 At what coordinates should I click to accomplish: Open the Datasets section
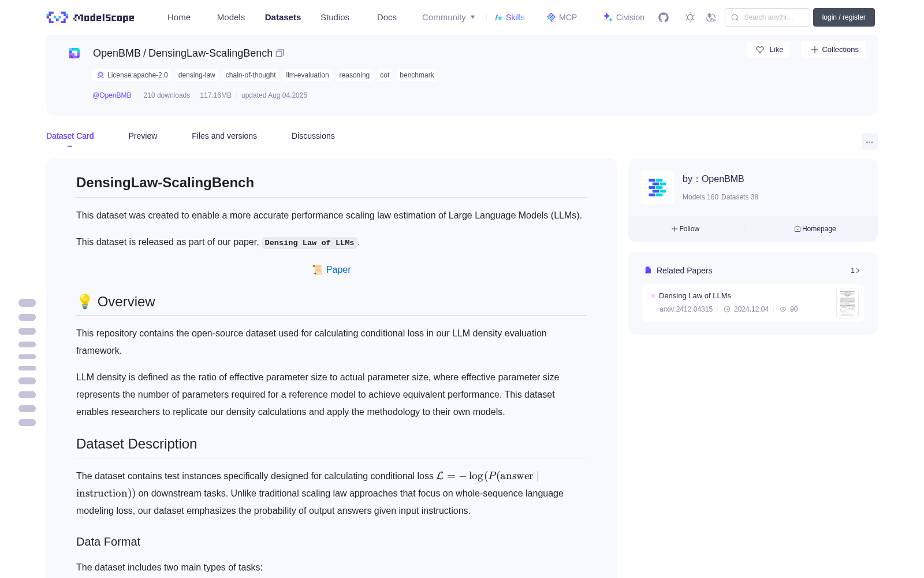283,17
